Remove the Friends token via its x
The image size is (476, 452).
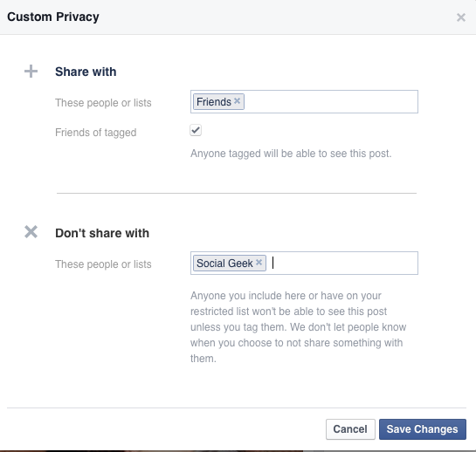(x=237, y=100)
